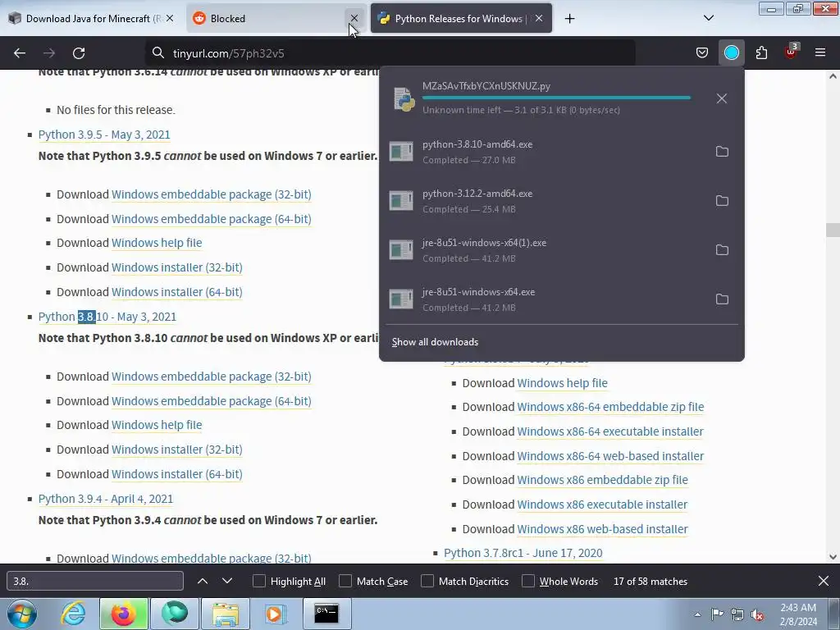Go to next find match
This screenshot has height=630, width=840.
pyautogui.click(x=227, y=582)
